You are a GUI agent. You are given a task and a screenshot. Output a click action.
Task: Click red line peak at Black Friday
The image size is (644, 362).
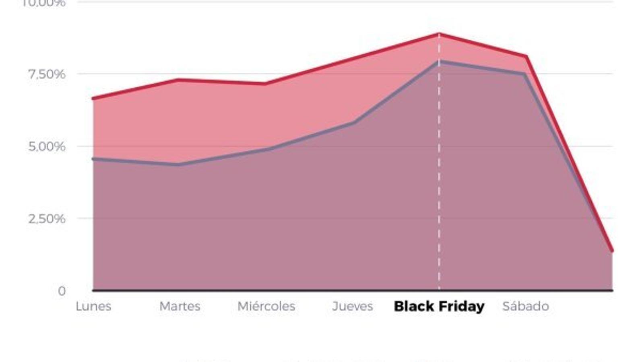pyautogui.click(x=439, y=34)
